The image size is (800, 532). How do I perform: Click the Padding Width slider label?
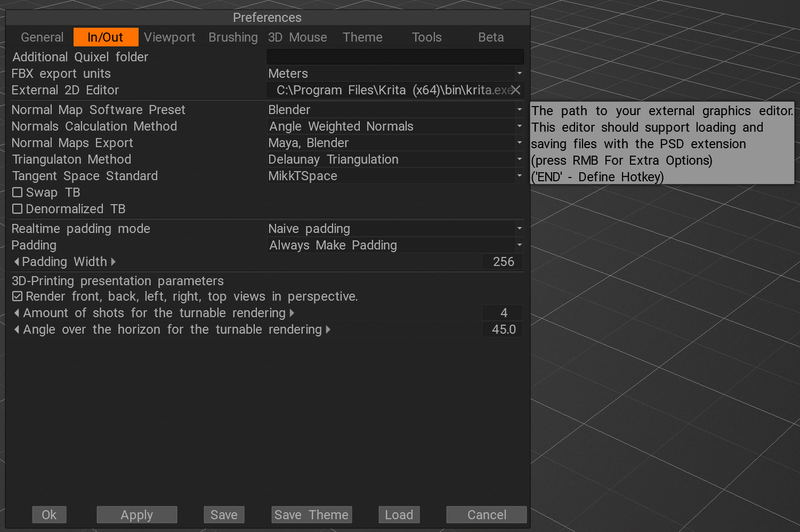[x=64, y=262]
